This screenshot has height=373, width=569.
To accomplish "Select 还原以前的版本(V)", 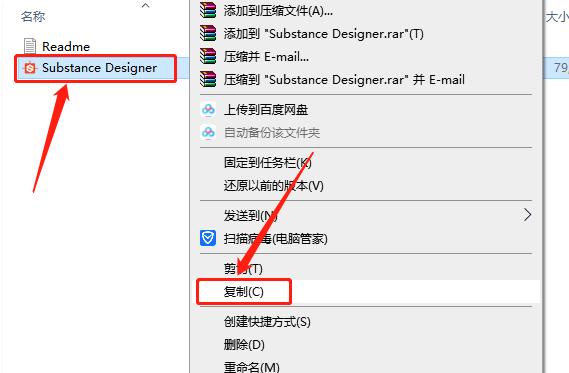I will coord(366,185).
